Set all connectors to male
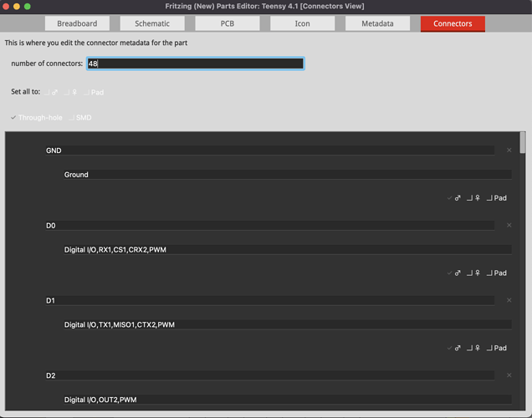Viewport: 532px width, 418px height. (x=51, y=92)
